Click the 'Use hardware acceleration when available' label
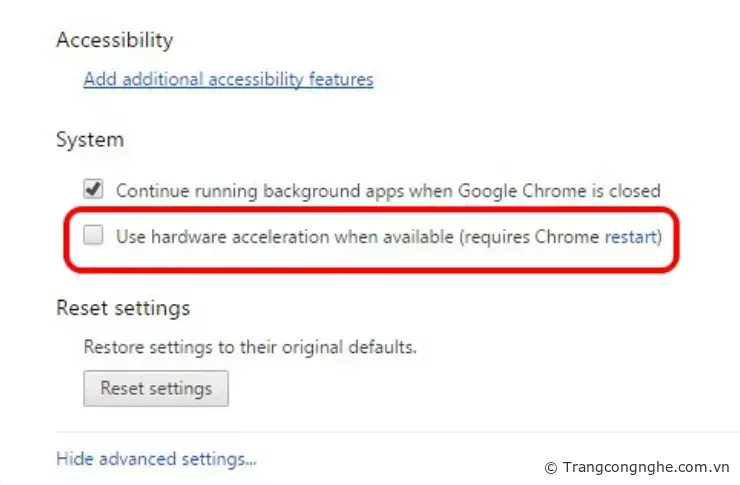This screenshot has height=485, width=740. [x=285, y=237]
